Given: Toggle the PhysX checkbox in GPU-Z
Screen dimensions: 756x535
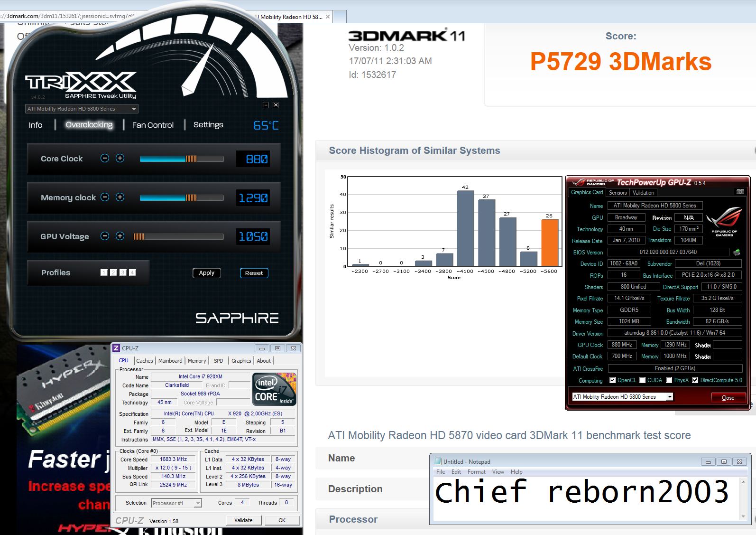Looking at the screenshot, I should (x=669, y=380).
